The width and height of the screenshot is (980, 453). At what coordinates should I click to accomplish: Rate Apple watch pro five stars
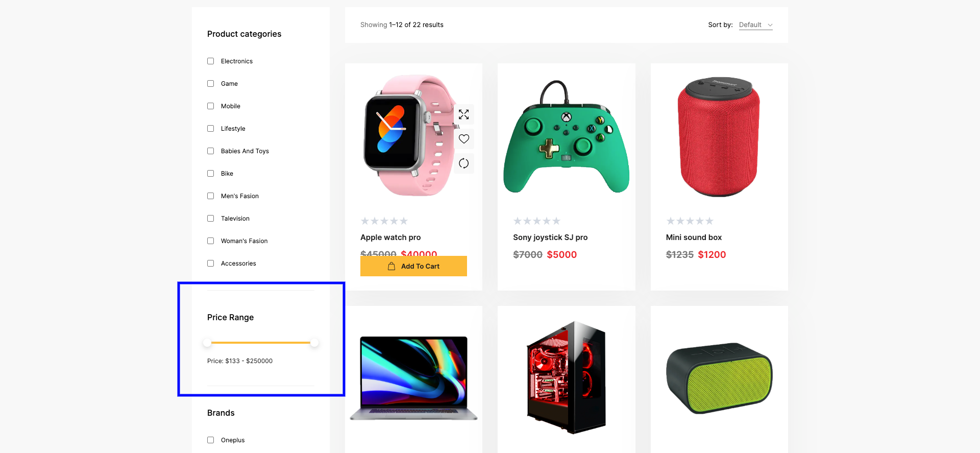(404, 221)
